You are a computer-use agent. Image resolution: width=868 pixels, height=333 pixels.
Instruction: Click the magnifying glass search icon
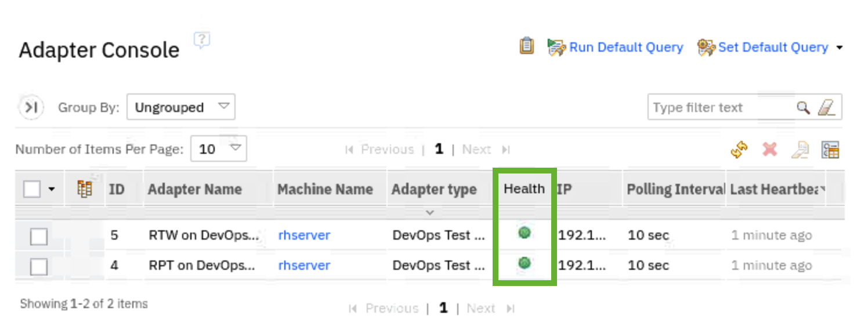click(802, 107)
